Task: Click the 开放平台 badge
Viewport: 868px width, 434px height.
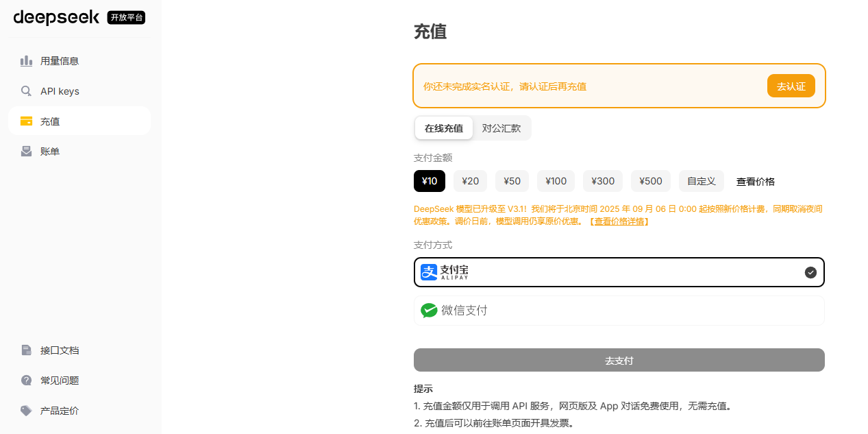Action: coord(127,18)
